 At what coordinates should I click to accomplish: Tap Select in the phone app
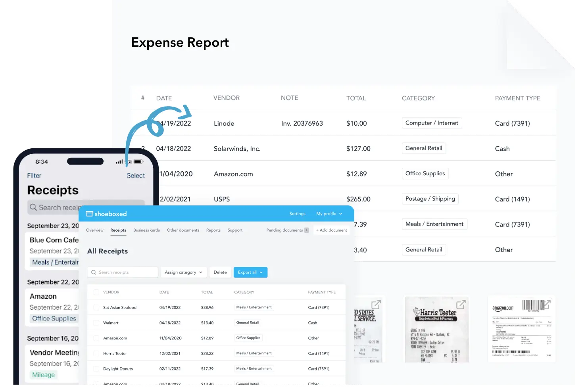(136, 175)
